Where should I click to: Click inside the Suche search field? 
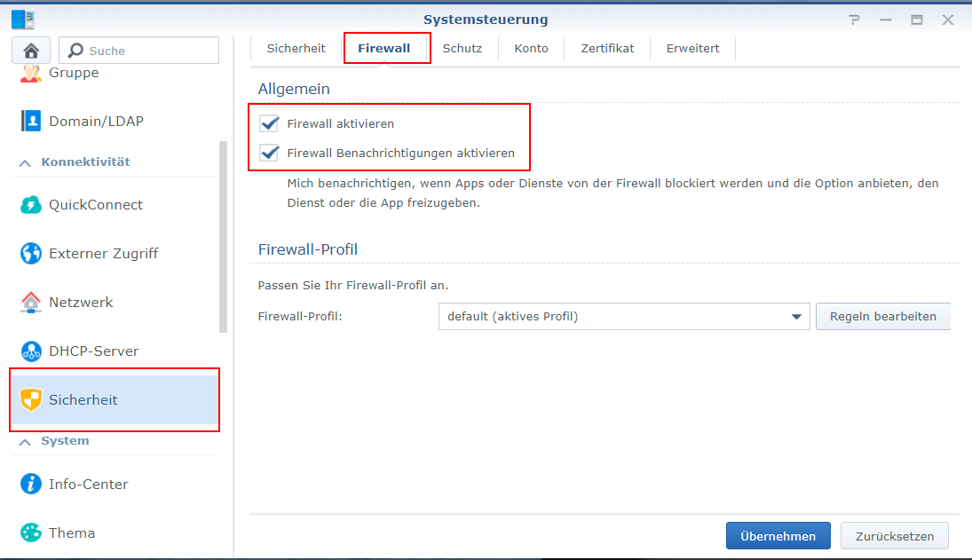[x=138, y=50]
